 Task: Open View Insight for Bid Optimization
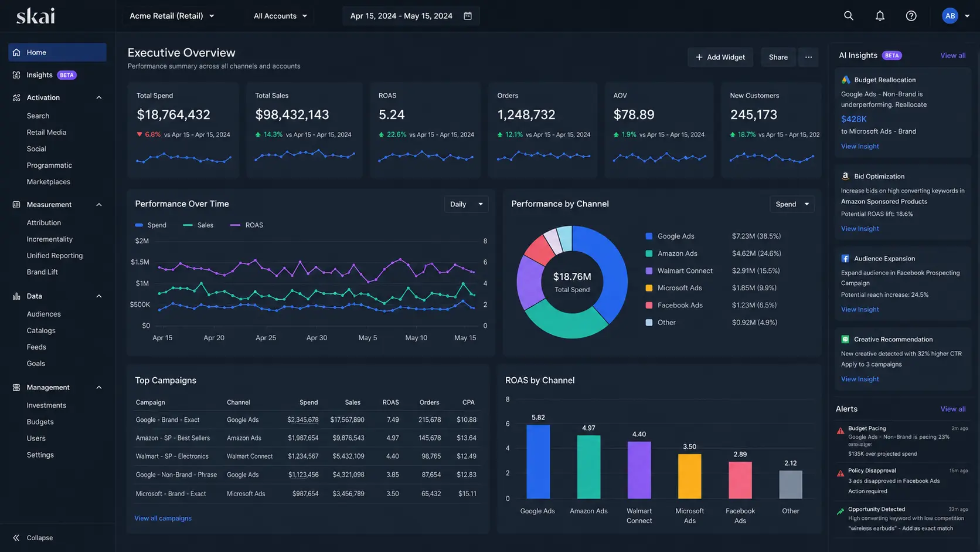tap(860, 229)
